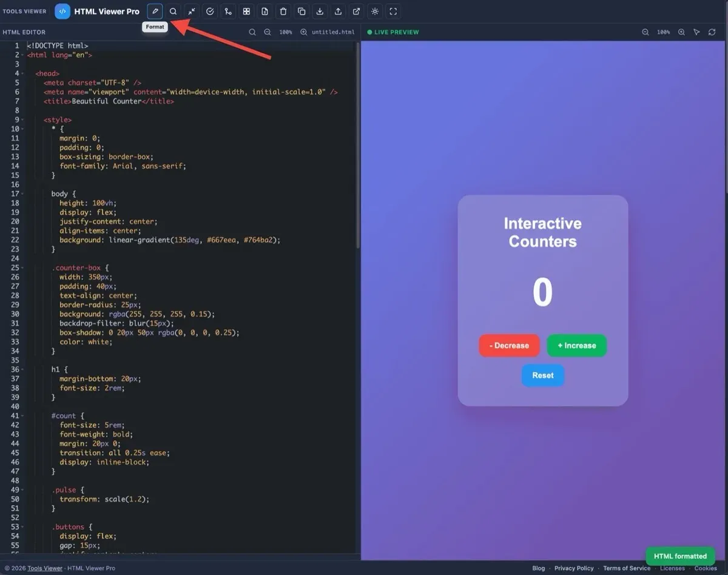Enter fullscreen with the expand icon

click(x=393, y=11)
